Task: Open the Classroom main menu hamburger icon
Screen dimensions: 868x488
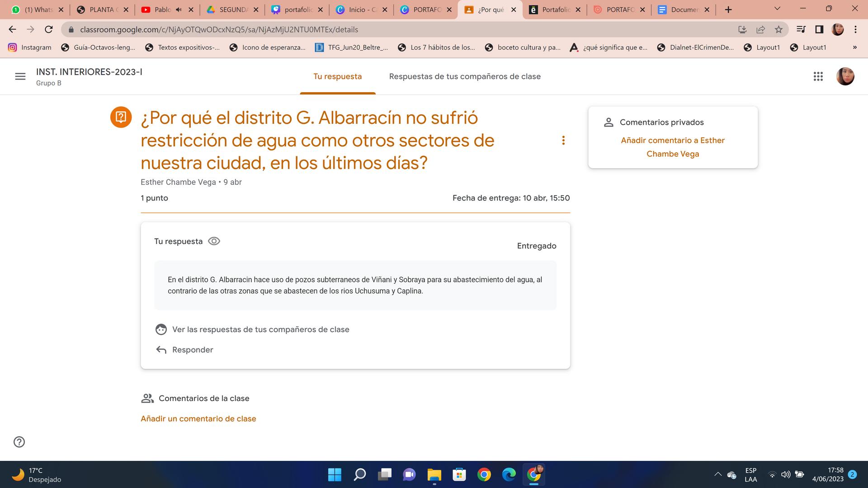Action: [20, 76]
